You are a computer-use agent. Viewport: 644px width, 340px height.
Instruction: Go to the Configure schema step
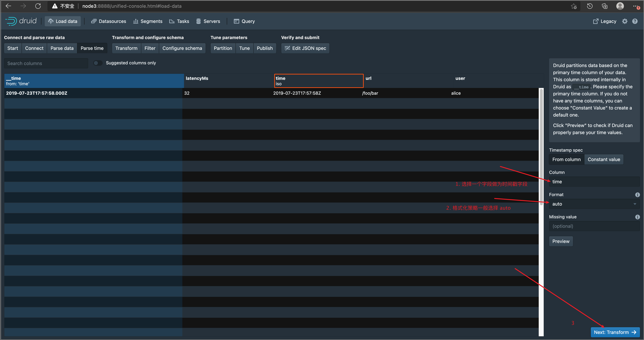point(182,48)
